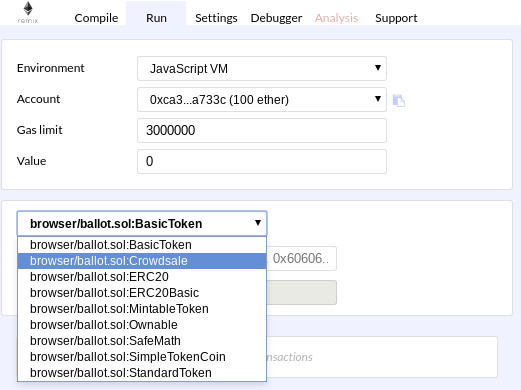Click the Account label
This screenshot has width=521, height=390.
point(39,99)
